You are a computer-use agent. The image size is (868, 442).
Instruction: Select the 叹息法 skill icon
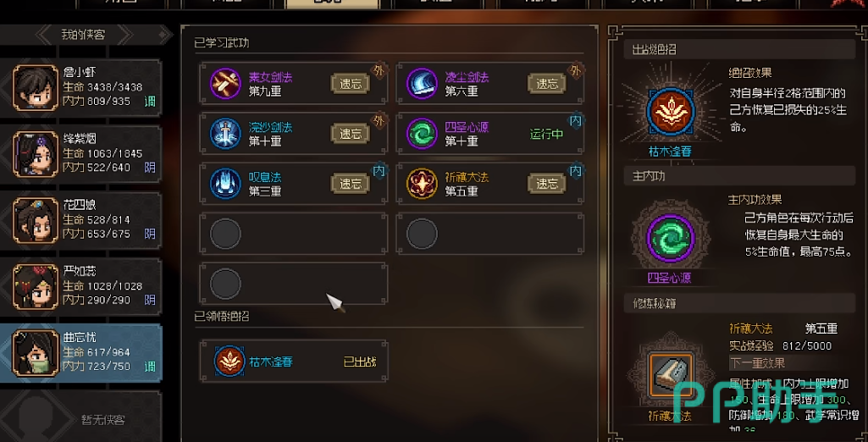[x=225, y=184]
